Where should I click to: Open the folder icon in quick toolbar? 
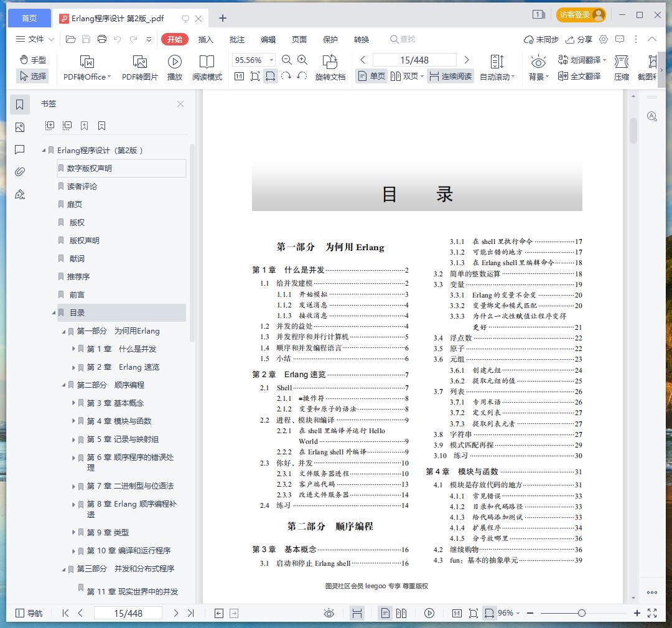click(x=71, y=39)
